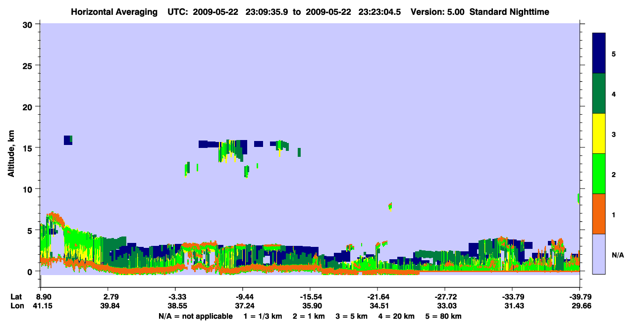Click the orange colorbar segment labeled 1

coord(599,214)
